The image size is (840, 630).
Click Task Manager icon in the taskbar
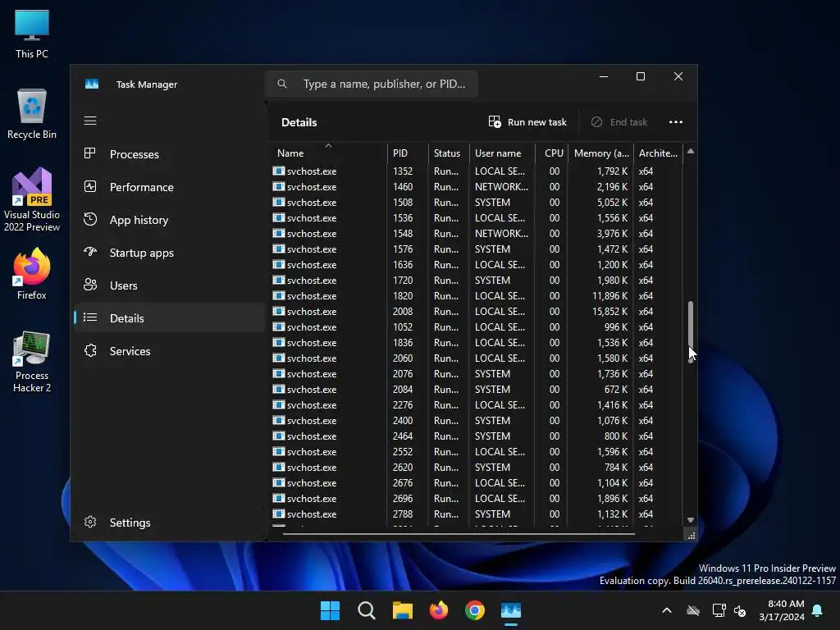point(511,610)
